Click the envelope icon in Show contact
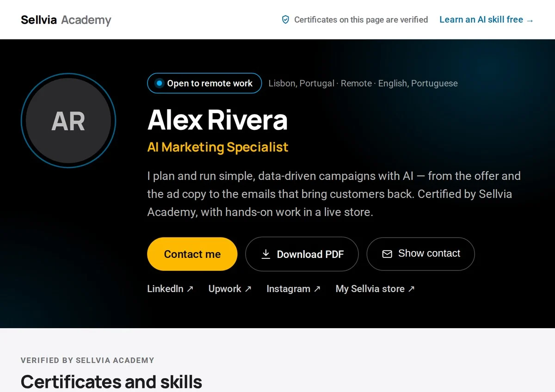Screen dimensions: 555x392 [387, 254]
